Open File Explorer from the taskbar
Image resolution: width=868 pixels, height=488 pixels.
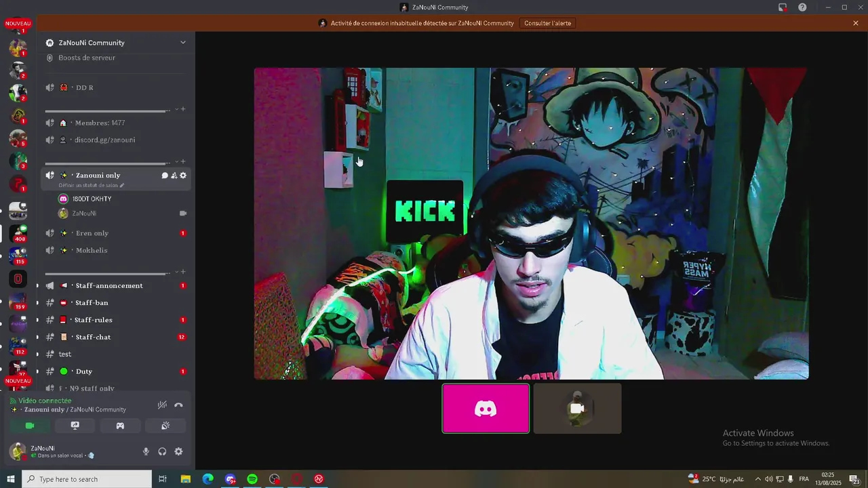tap(186, 479)
